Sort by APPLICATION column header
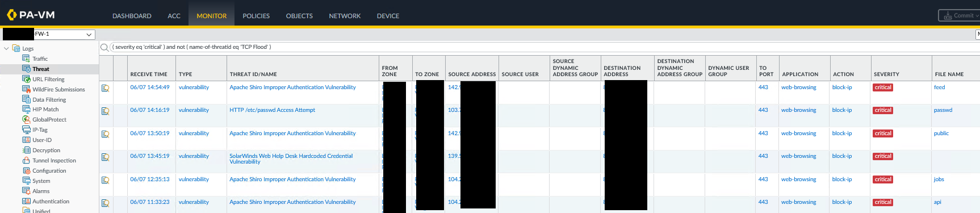Viewport: 980px width, 213px height. tap(800, 74)
